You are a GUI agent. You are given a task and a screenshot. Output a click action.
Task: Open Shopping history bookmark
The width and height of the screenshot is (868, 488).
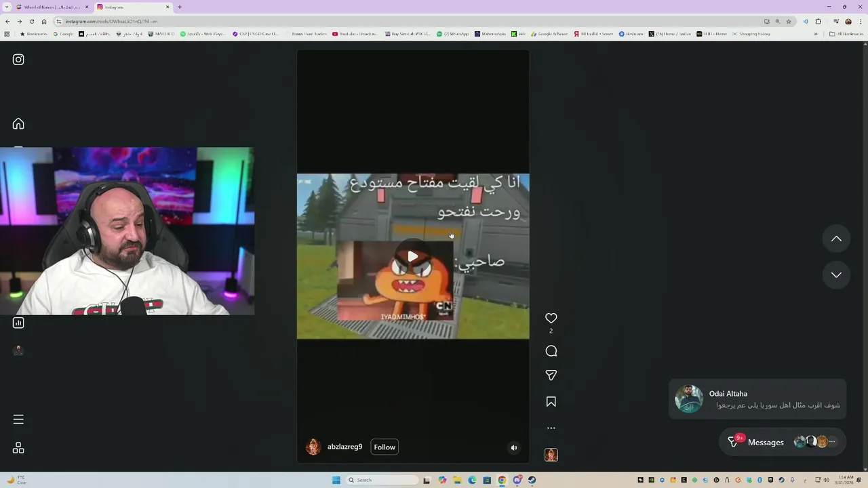(x=751, y=34)
